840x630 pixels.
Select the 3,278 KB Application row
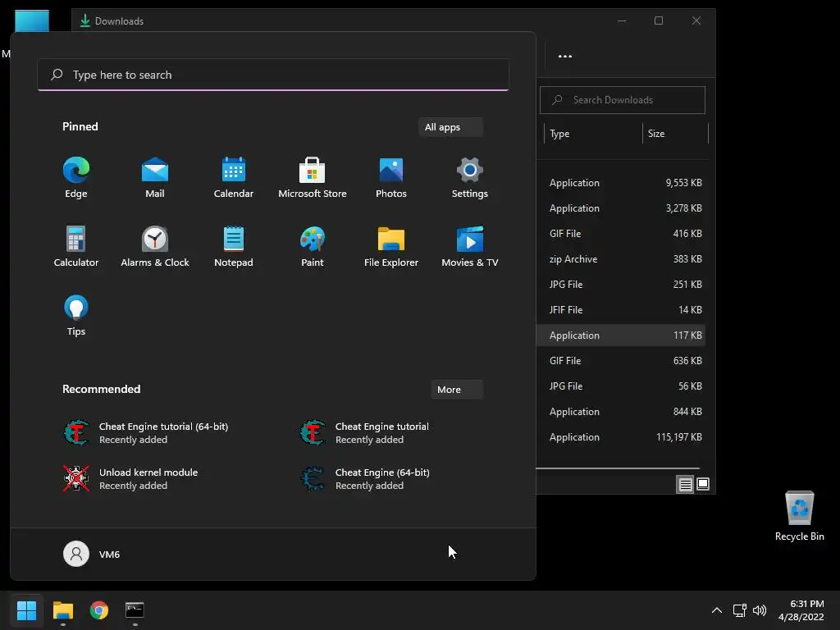[622, 208]
